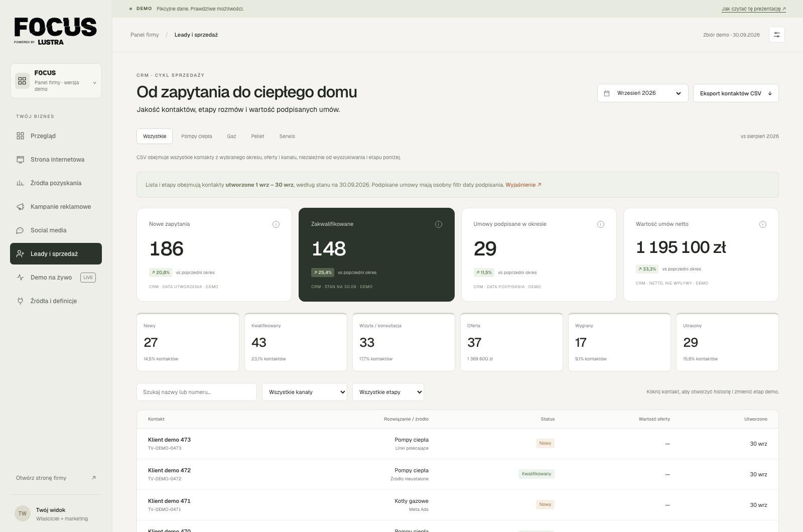
Task: Select Leady i sprzedaż sidebar item
Action: [56, 254]
